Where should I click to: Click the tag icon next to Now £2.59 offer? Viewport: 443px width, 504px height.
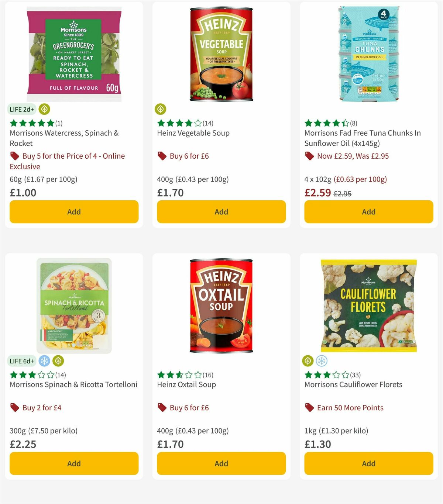click(309, 156)
